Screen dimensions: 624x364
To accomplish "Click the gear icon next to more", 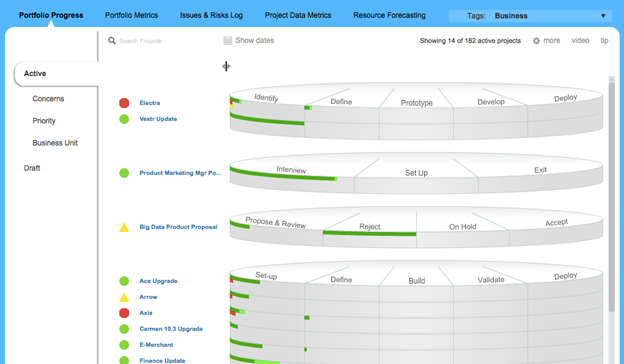I will (536, 41).
